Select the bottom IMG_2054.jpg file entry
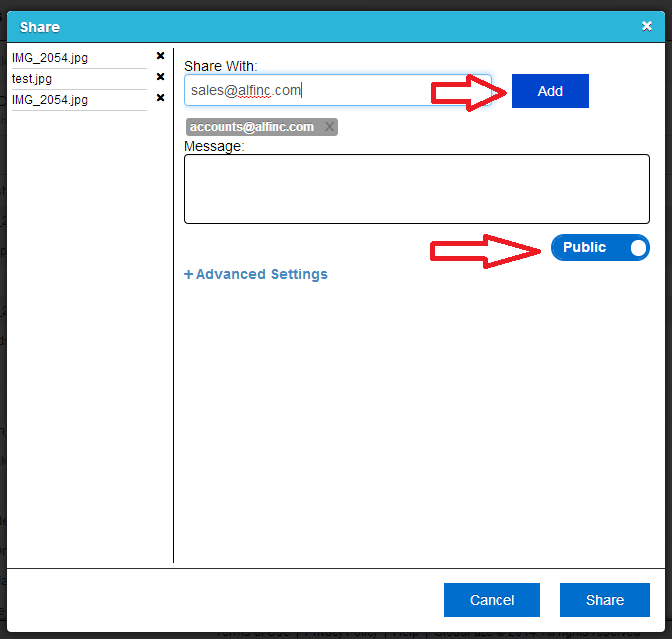This screenshot has height=641, width=672. (50, 100)
